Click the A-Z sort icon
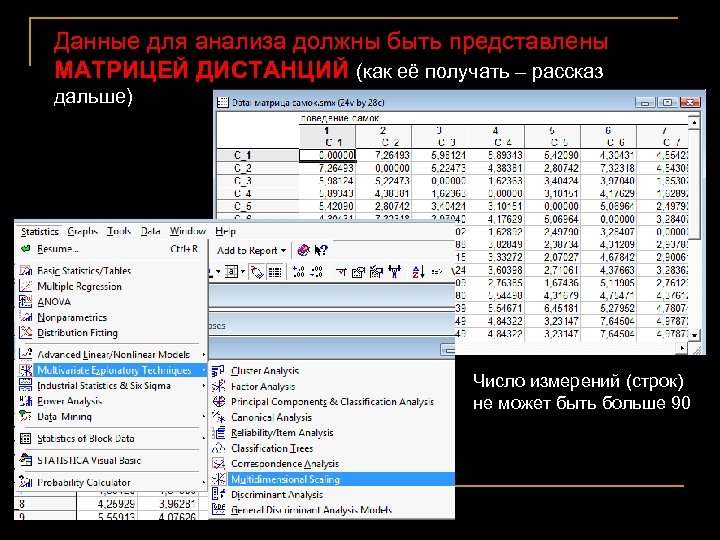The width and height of the screenshot is (720, 540). (418, 272)
